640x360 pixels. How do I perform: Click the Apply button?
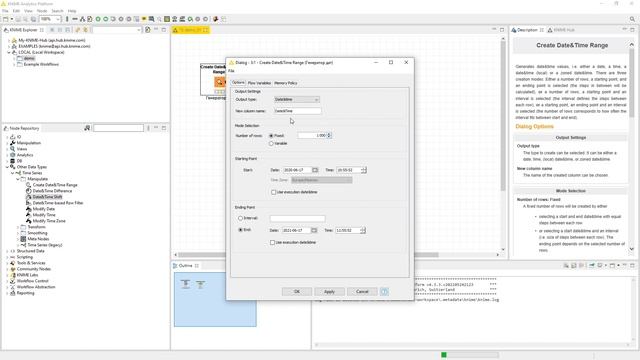(329, 291)
